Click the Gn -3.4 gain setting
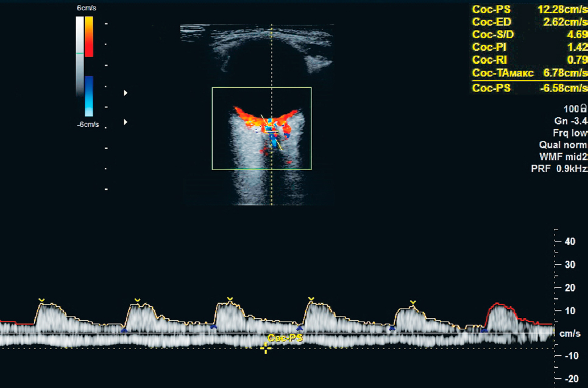 click(570, 121)
